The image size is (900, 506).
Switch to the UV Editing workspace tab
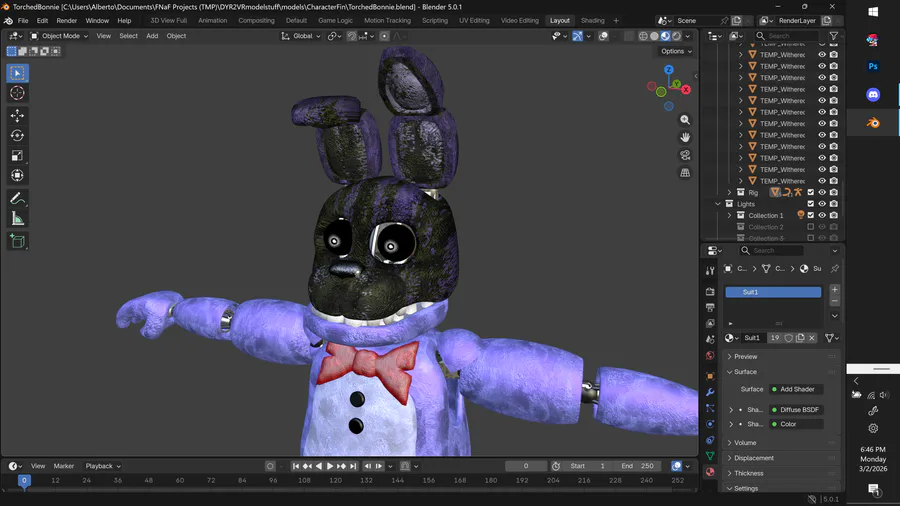[x=474, y=20]
